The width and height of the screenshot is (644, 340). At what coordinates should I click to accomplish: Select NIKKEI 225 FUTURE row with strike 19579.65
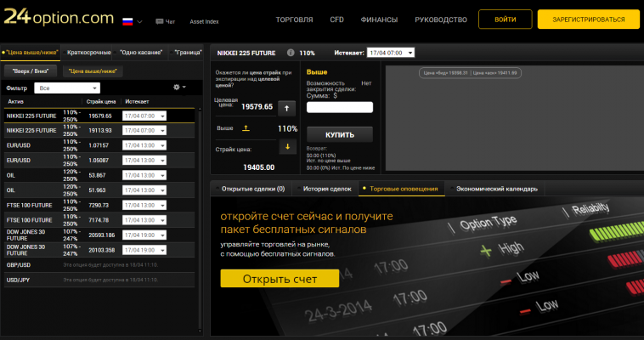tap(99, 116)
